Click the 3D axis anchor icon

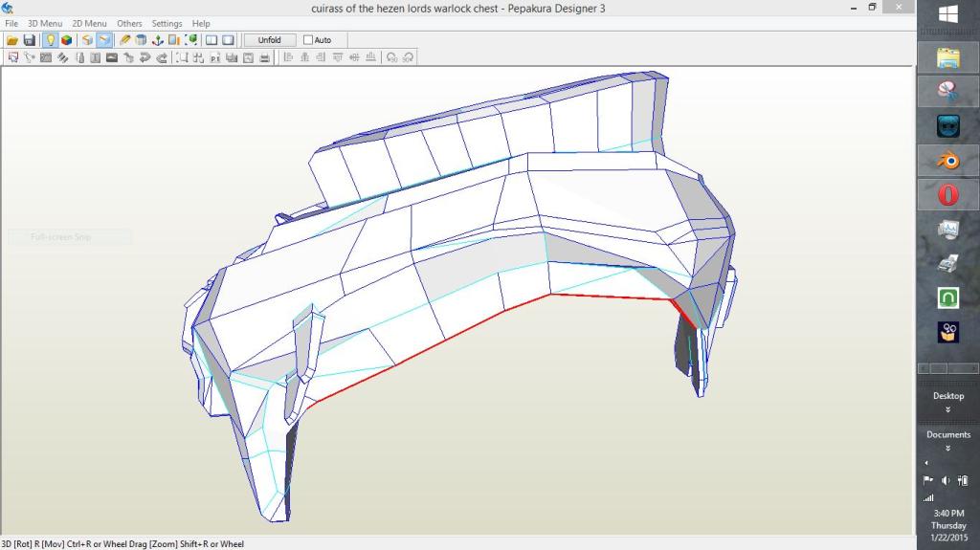click(158, 40)
